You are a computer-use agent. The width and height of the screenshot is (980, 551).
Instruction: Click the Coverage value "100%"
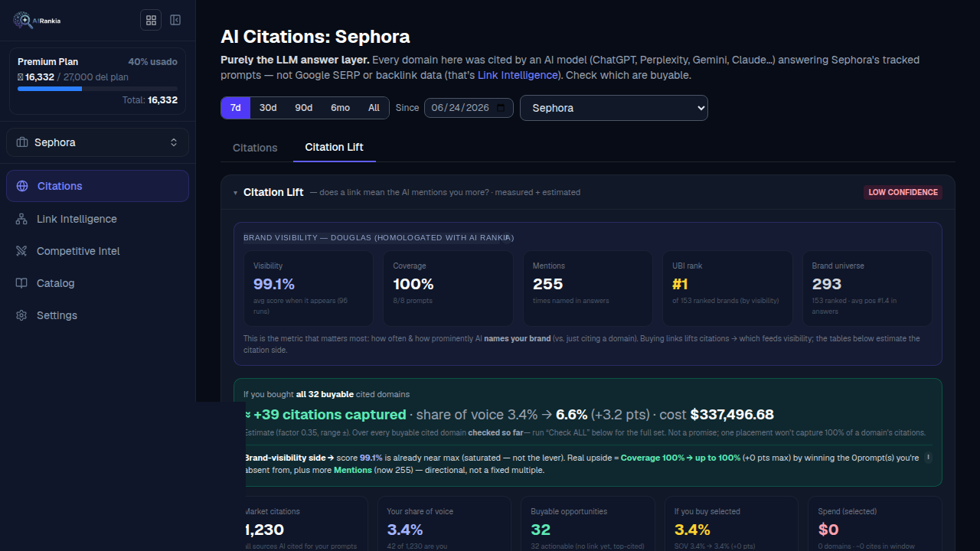coord(413,284)
